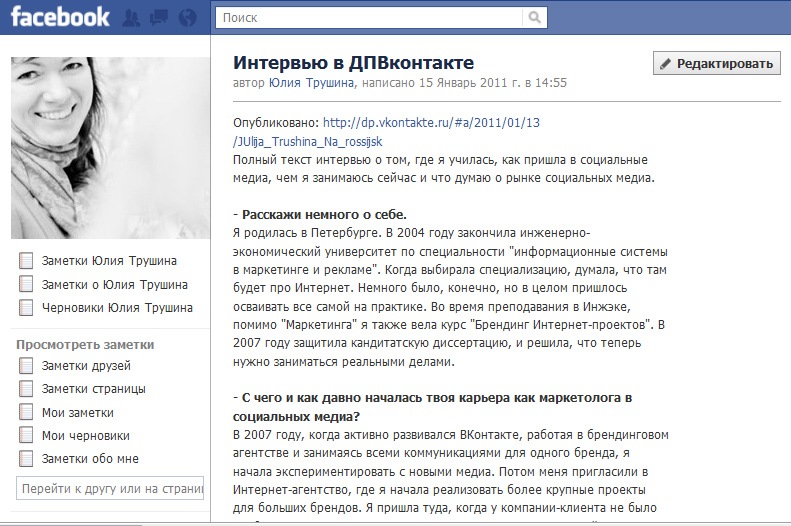791x526 pixels.
Task: Open Заметки друзей in sidebar
Action: tap(86, 366)
